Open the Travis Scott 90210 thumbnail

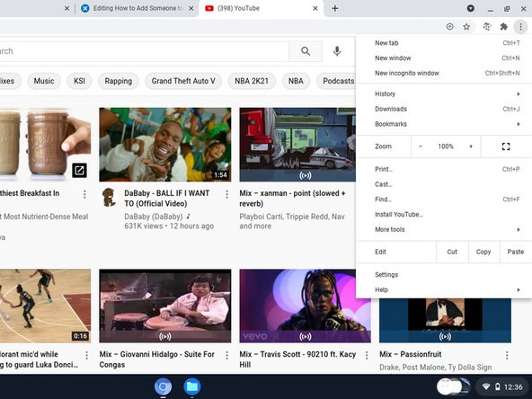pos(305,306)
